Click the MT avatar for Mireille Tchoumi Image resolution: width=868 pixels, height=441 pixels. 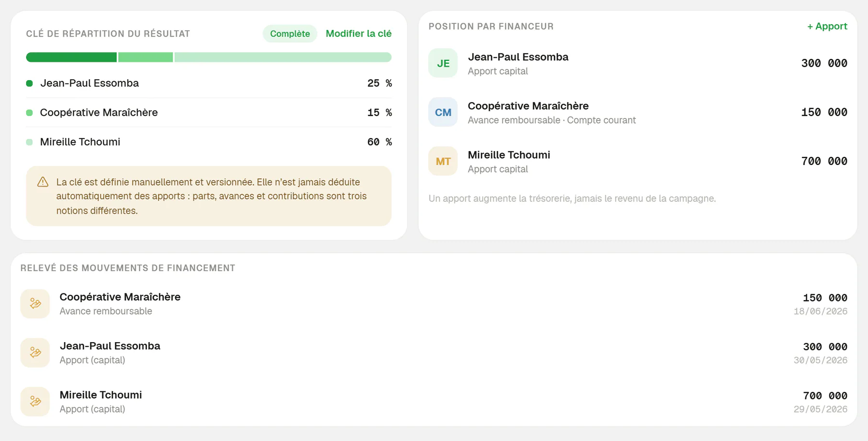[443, 161]
